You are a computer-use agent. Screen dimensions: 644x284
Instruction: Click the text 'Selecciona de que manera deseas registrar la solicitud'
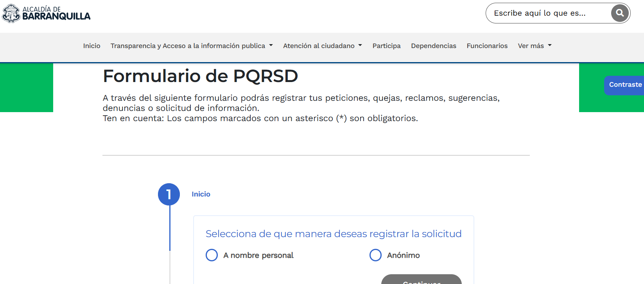334,234
